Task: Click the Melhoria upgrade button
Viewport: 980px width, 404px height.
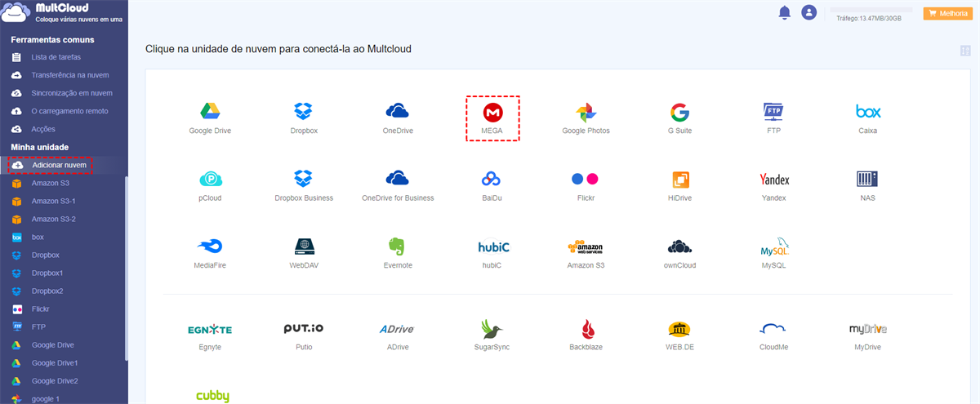Action: [x=947, y=13]
